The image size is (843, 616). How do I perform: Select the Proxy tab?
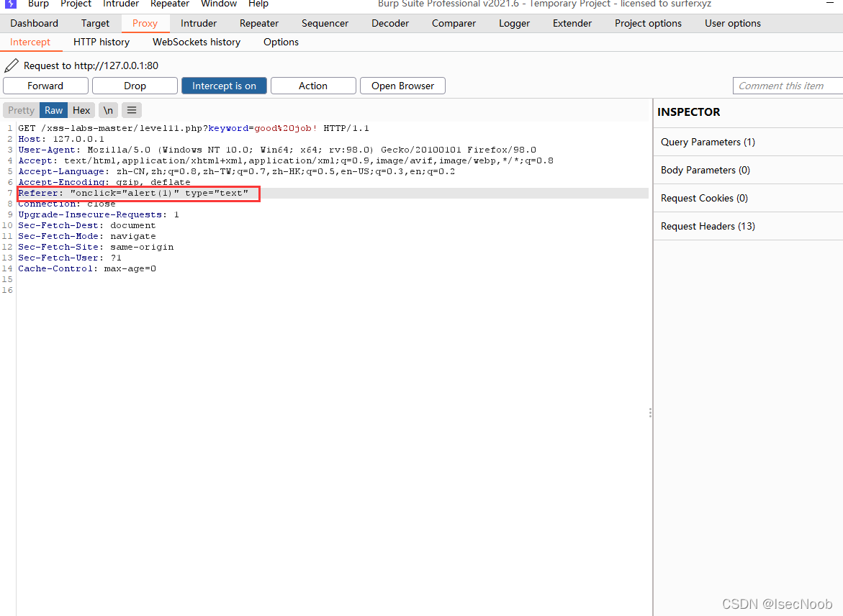pyautogui.click(x=145, y=23)
